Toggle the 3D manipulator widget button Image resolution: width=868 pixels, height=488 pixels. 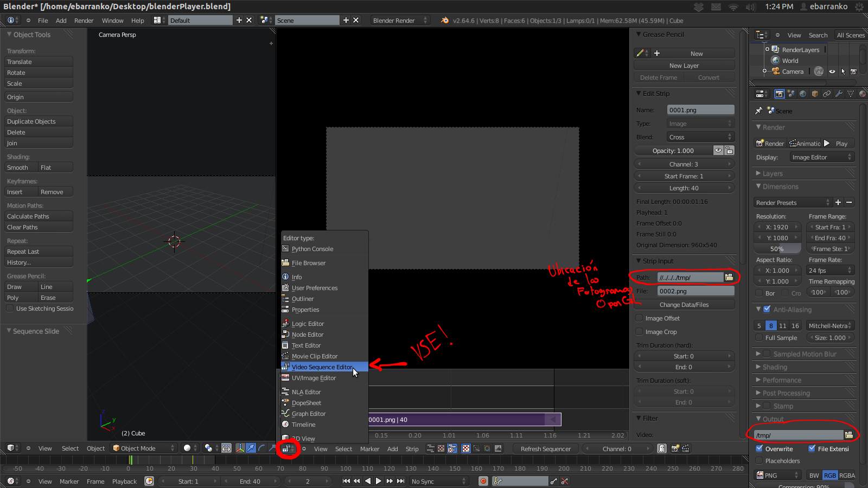pyautogui.click(x=240, y=448)
